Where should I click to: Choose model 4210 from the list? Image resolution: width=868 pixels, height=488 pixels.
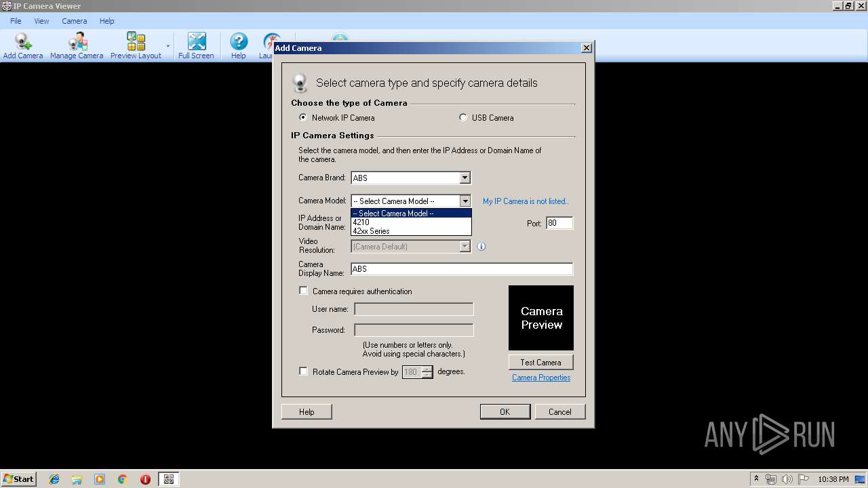tap(411, 222)
